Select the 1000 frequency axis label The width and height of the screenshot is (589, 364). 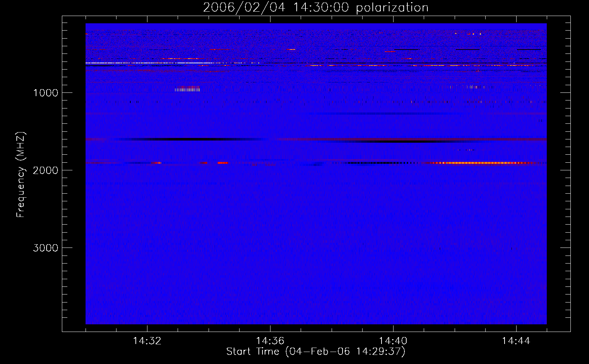coord(46,93)
